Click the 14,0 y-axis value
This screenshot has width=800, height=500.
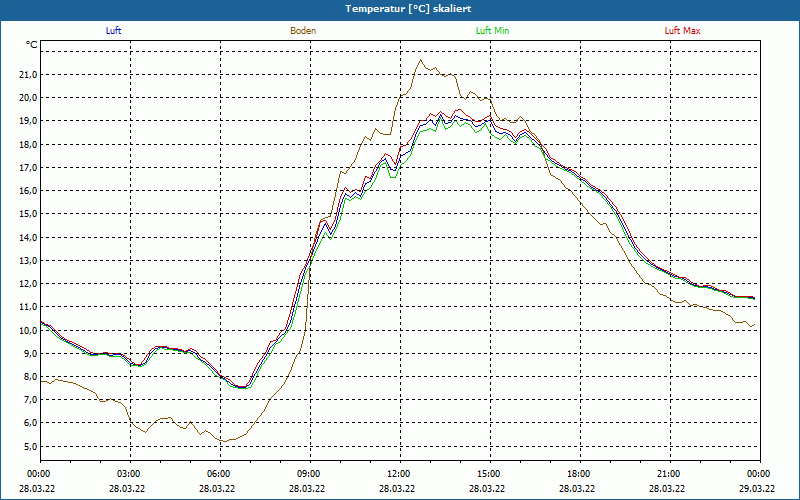point(29,237)
